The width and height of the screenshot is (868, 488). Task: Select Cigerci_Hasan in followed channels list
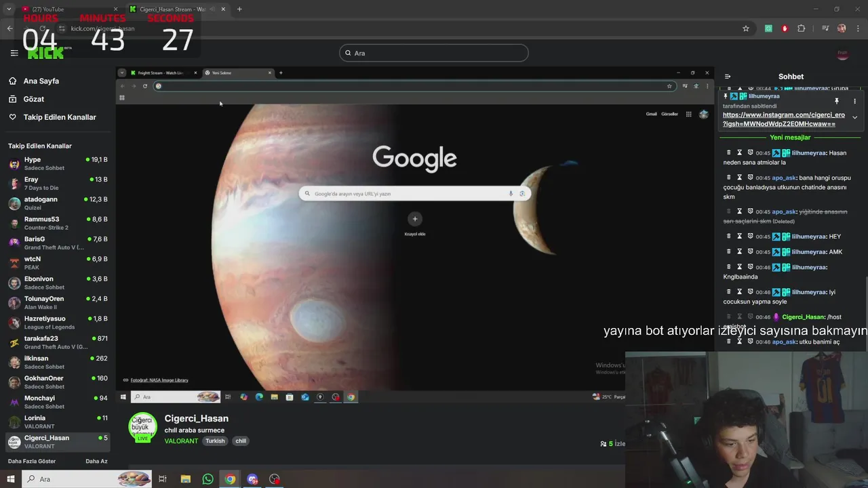58,442
